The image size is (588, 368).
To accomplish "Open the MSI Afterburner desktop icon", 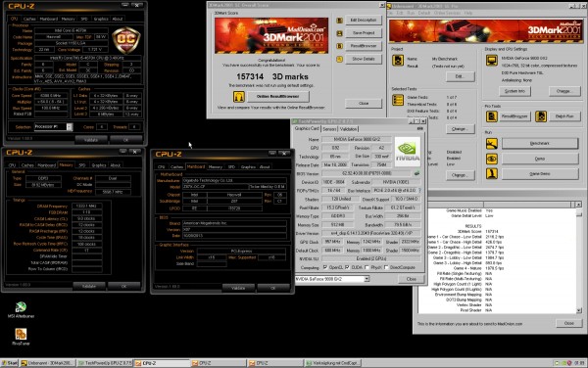I will pos(21,307).
